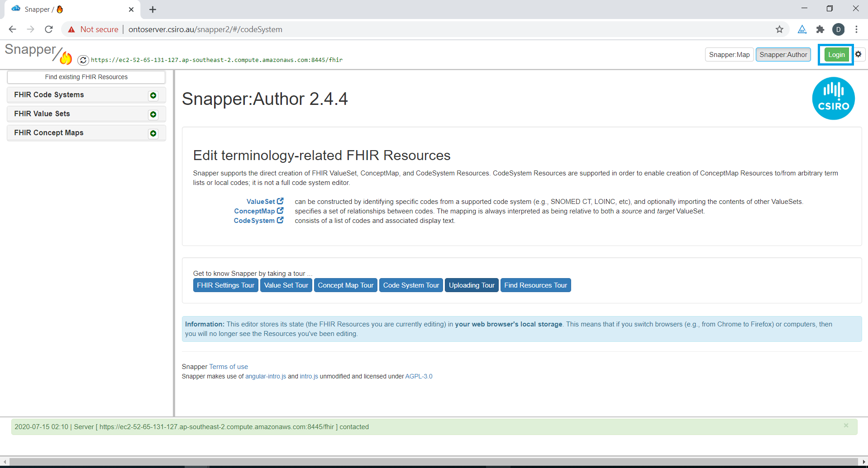Start the Uploading Tour
Viewport: 868px width, 468px height.
click(472, 285)
